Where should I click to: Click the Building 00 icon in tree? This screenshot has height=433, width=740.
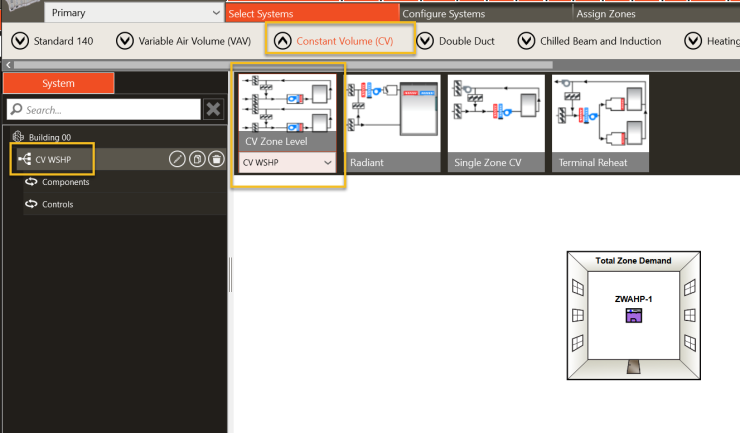tap(17, 137)
